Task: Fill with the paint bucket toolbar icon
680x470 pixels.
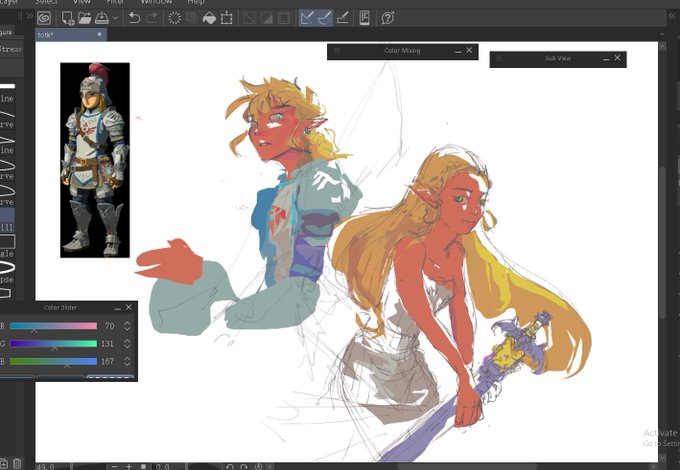Action: 209,18
